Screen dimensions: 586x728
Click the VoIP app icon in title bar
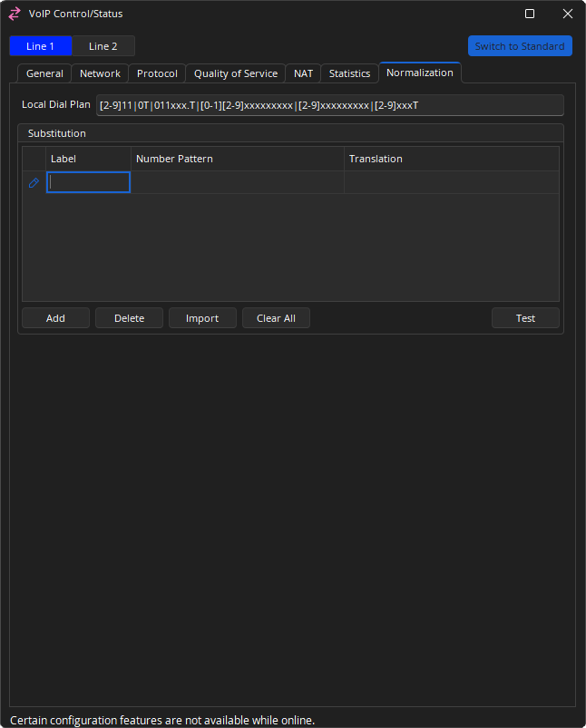(15, 14)
